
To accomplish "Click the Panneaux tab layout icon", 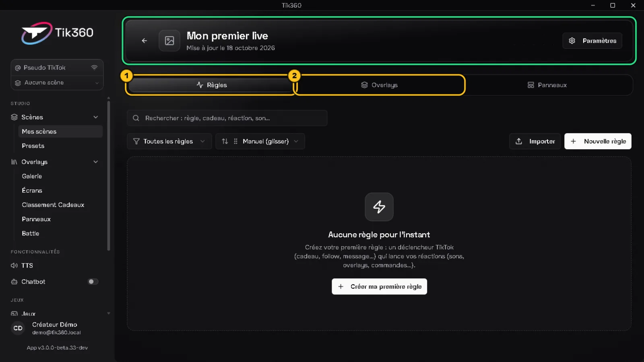I will pyautogui.click(x=531, y=85).
